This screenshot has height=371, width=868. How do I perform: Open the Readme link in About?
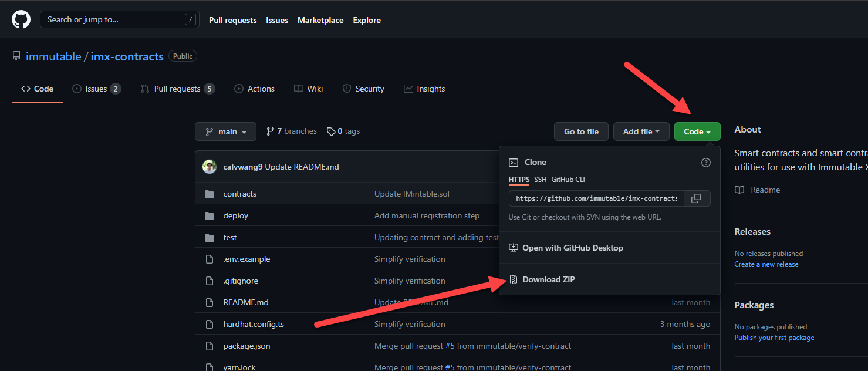click(758, 190)
